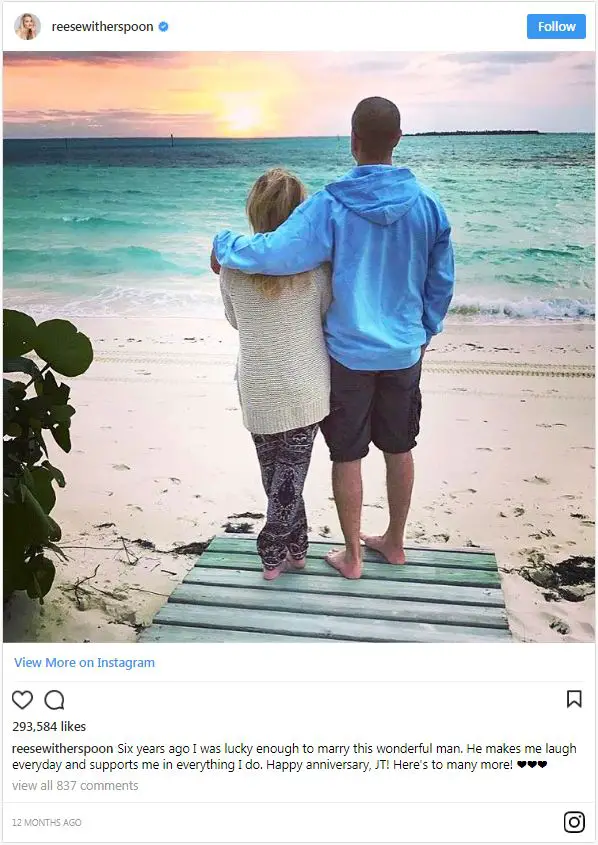The height and width of the screenshot is (845, 598).
Task: Save the post with the bookmark icon
Action: (574, 699)
